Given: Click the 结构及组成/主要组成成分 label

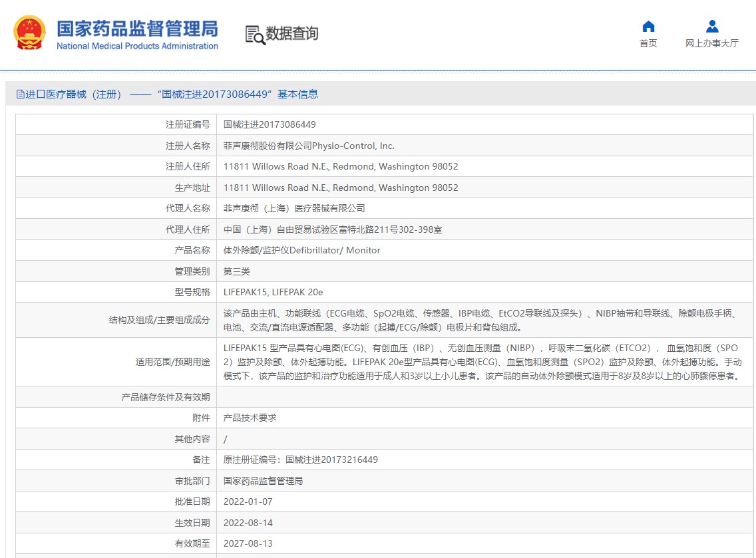Looking at the screenshot, I should [160, 320].
